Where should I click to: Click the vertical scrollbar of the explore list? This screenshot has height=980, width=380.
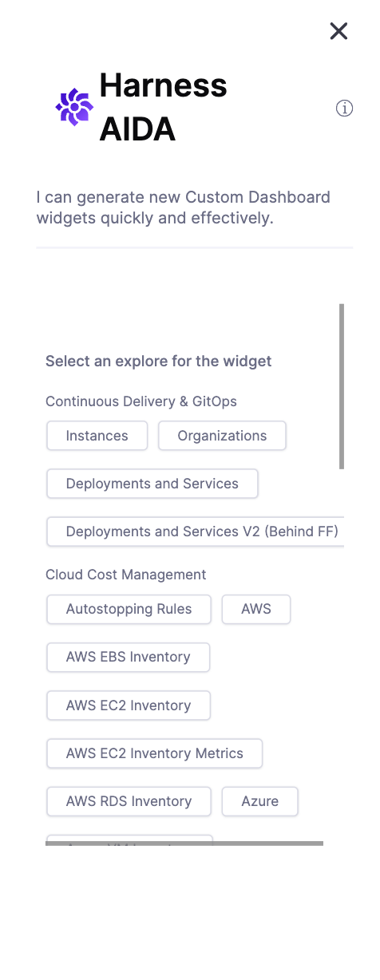point(342,386)
